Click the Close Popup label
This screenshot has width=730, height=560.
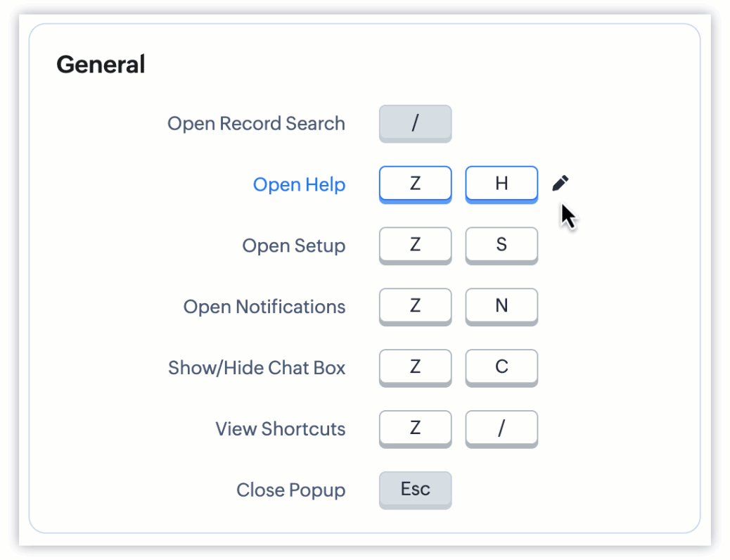point(290,490)
